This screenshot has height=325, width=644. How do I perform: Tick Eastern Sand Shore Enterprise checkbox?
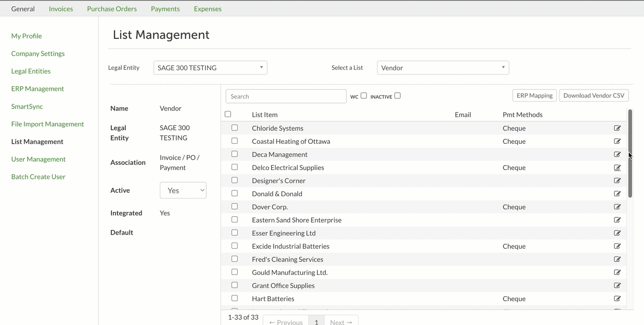pos(235,219)
